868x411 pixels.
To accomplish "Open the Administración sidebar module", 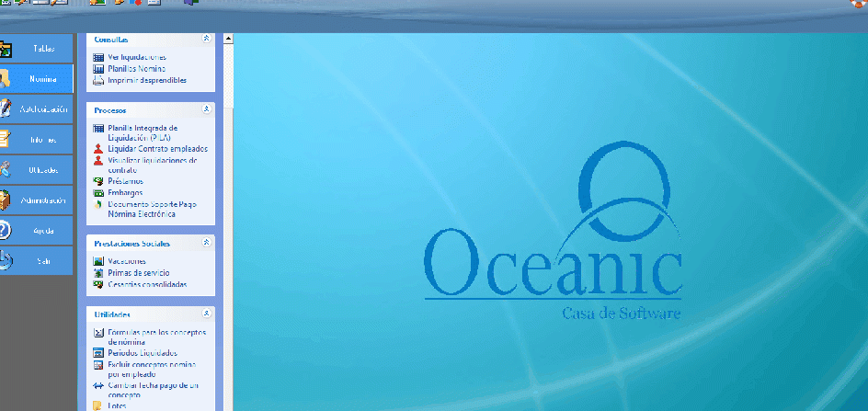I will pyautogui.click(x=37, y=200).
